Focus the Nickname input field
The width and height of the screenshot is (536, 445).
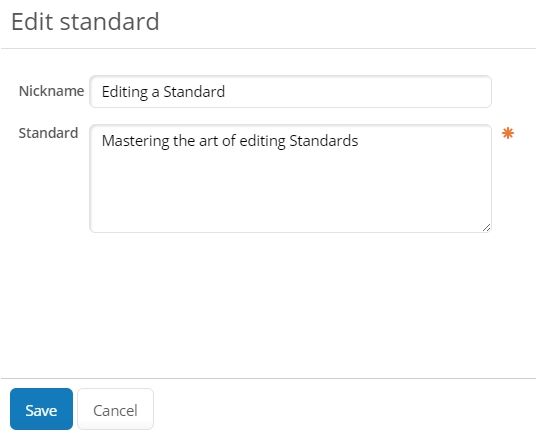pos(291,92)
